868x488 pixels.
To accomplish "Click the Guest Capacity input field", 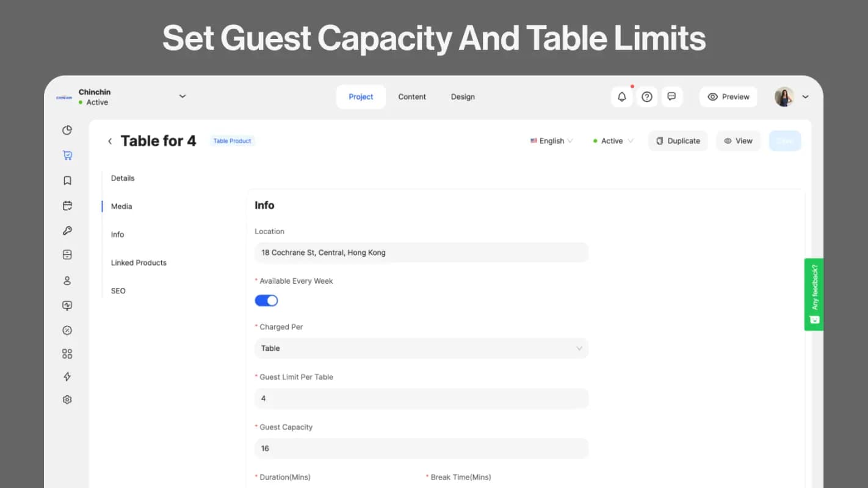I will coord(421,448).
